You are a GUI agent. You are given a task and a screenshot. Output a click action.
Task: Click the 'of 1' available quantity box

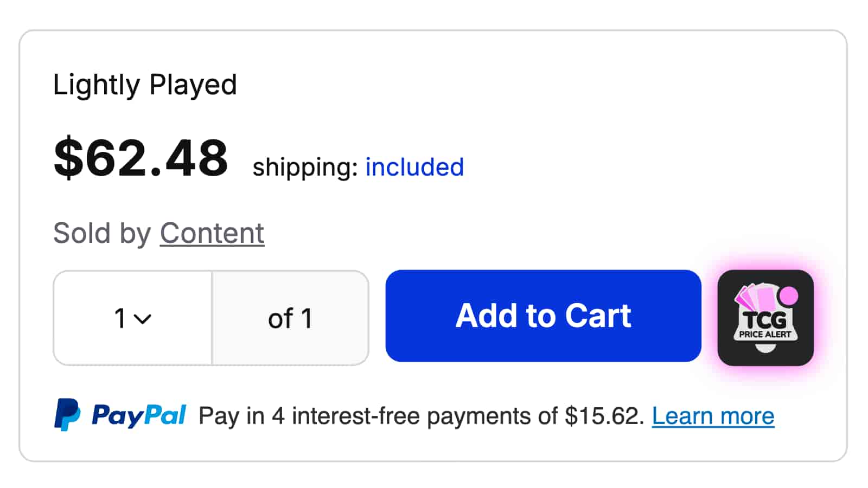click(x=290, y=318)
